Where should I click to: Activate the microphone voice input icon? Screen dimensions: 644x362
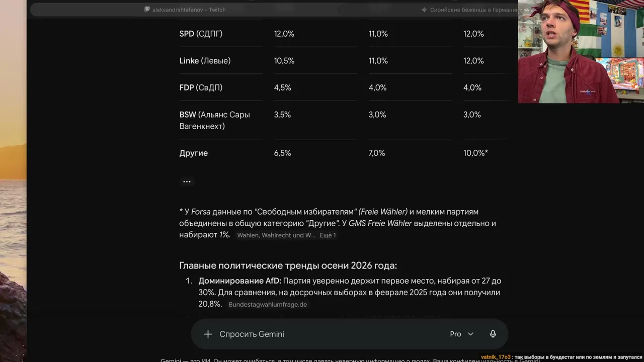point(493,334)
